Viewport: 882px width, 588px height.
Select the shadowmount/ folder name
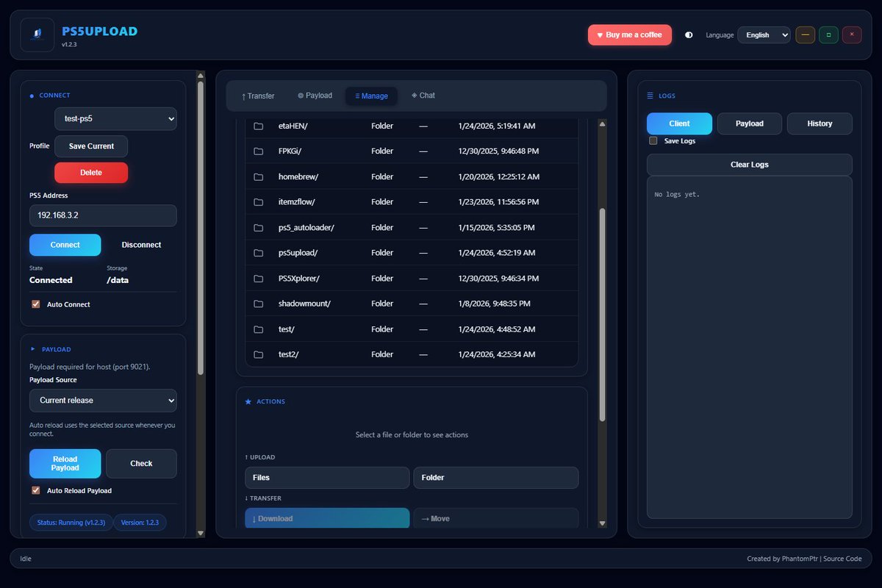305,304
